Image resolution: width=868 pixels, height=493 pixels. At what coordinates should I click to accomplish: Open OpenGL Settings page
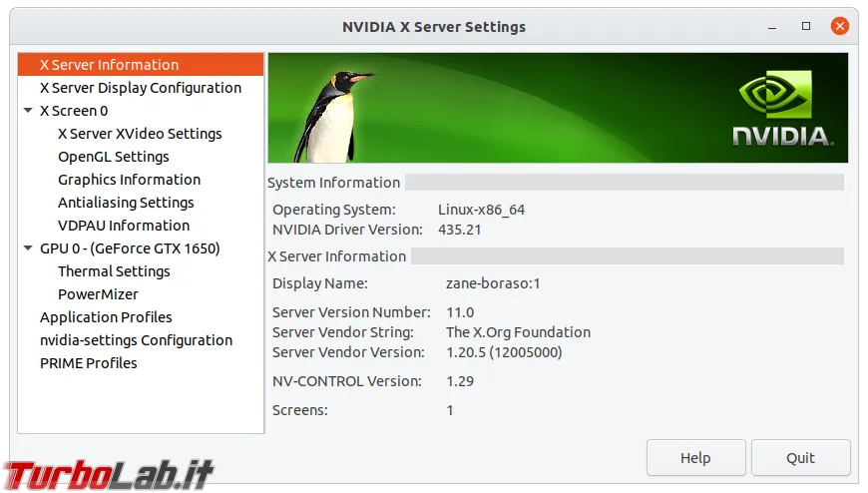coord(114,157)
